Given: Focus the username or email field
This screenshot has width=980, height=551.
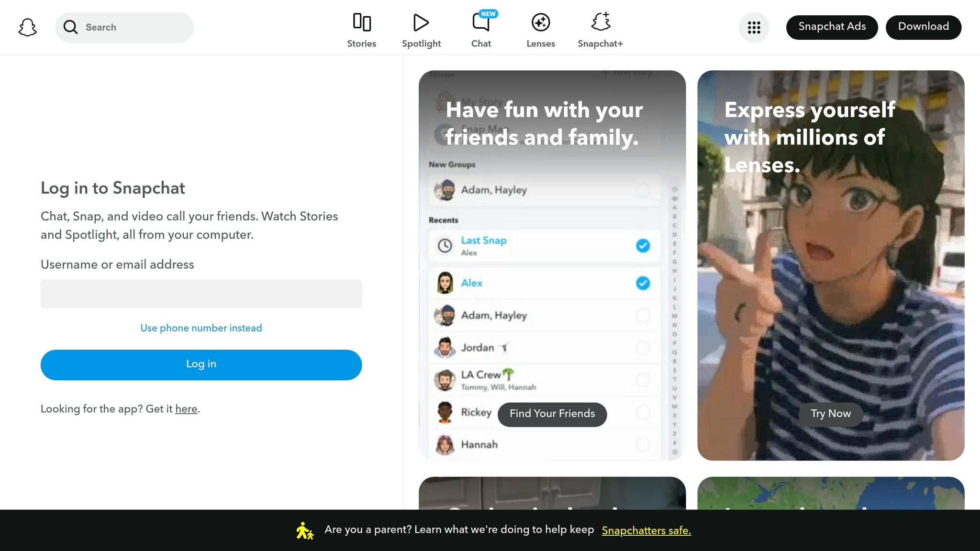Looking at the screenshot, I should 201,294.
